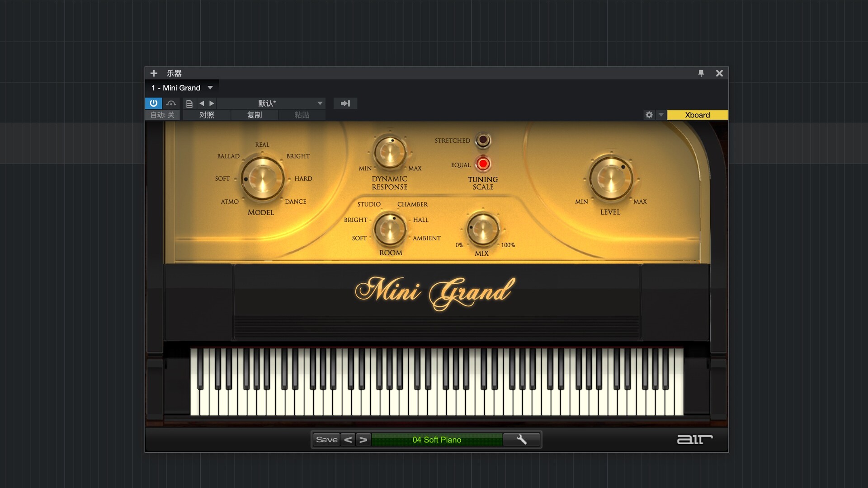Pin the instrument window
Viewport: 868px width, 488px height.
[x=701, y=73]
